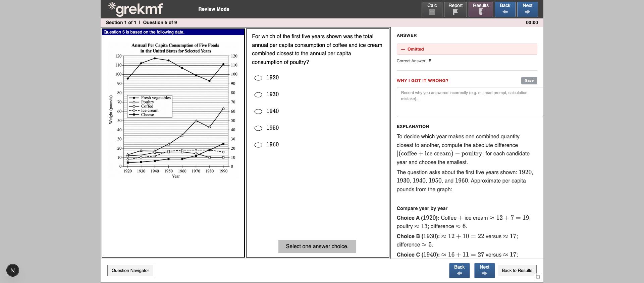Open the Calc calculator tool
Image resolution: width=644 pixels, height=283 pixels.
click(x=432, y=9)
